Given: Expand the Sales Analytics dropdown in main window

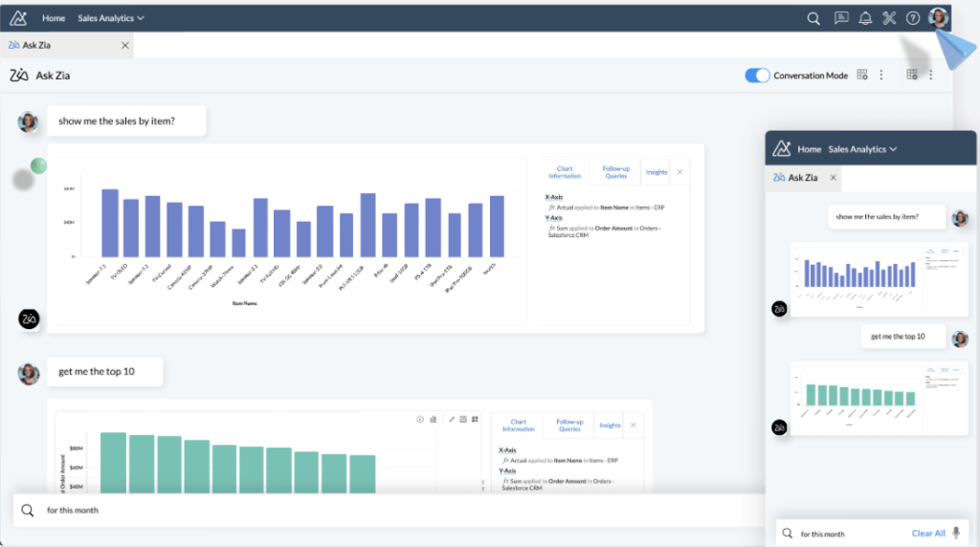Looking at the screenshot, I should point(111,18).
